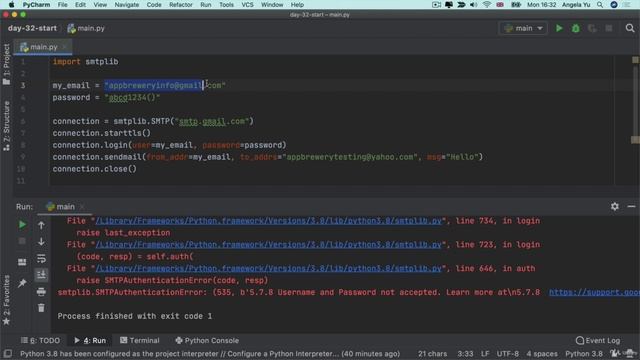Close the main Run tab

click(x=82, y=207)
